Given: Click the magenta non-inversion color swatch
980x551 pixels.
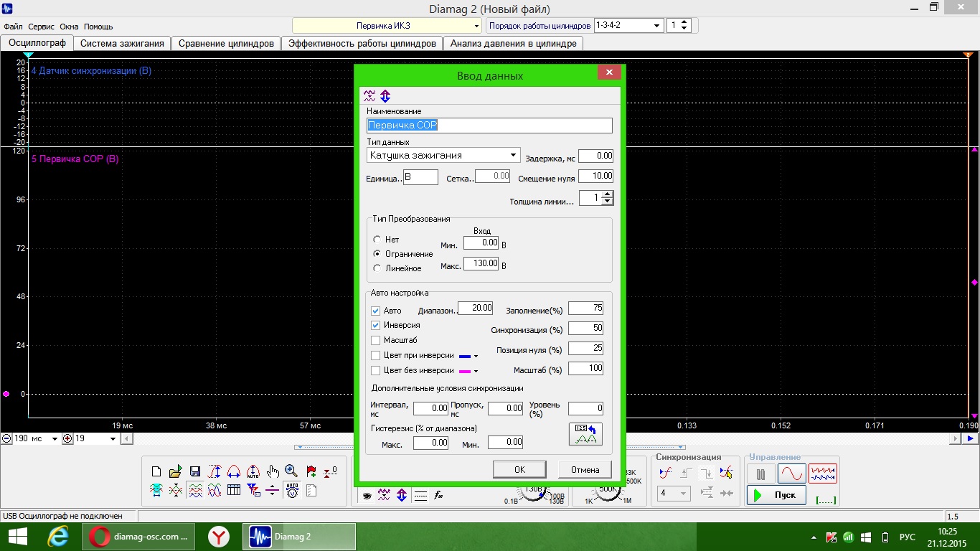Looking at the screenshot, I should click(x=464, y=371).
